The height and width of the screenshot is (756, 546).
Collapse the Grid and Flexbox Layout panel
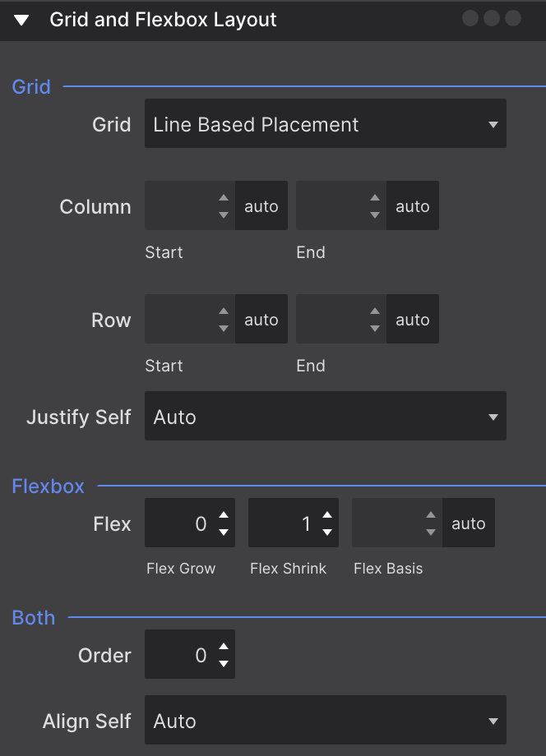tap(22, 18)
